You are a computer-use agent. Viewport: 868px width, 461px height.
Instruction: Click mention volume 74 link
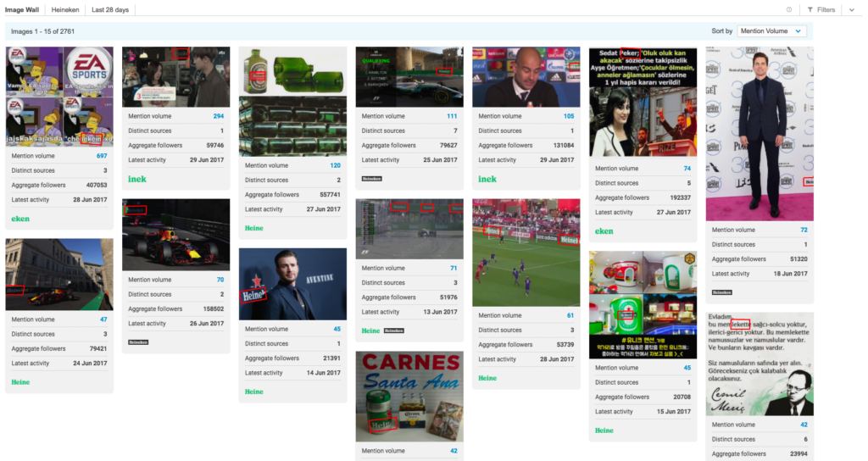687,169
